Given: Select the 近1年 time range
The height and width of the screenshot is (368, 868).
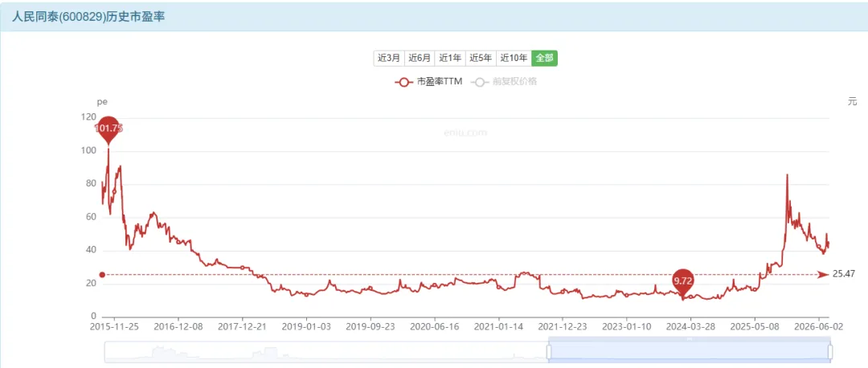Looking at the screenshot, I should (450, 58).
